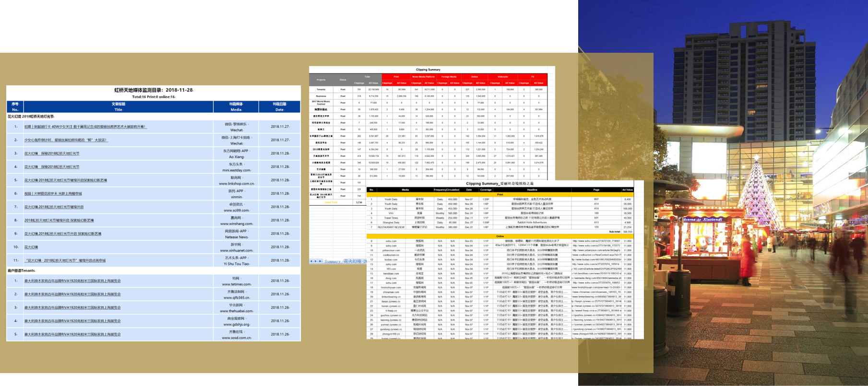The image size is (868, 386).
Task: Select the 'Sub-total:' label cell
Action: tap(614, 232)
